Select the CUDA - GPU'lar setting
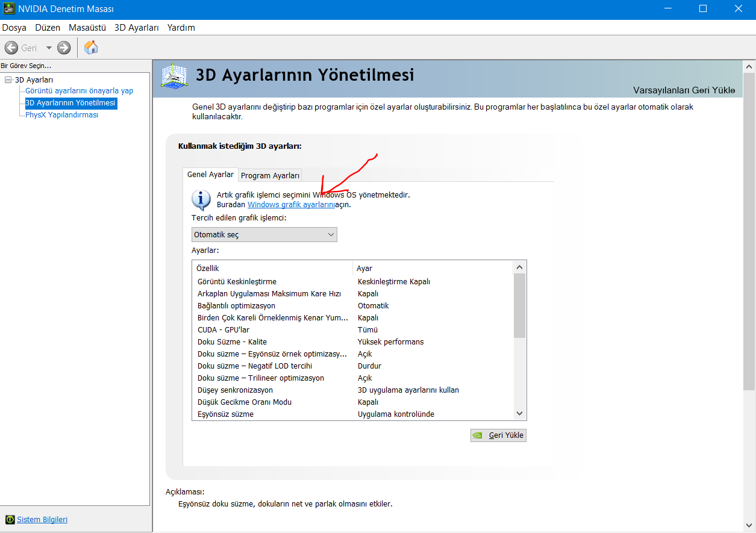Screen dimensions: 756x533 tap(353, 329)
